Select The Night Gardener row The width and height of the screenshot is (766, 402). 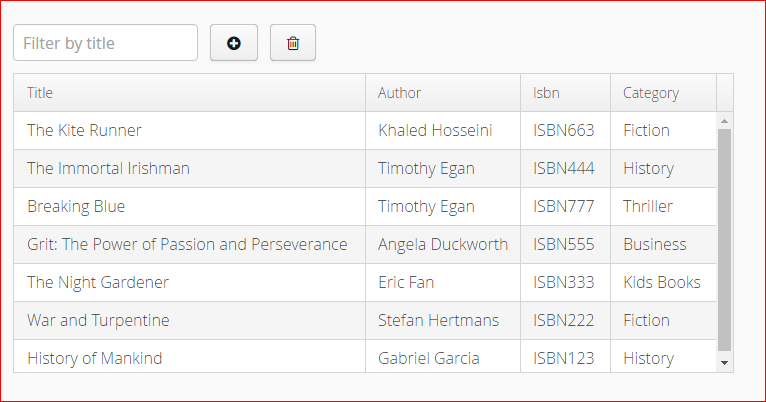pyautogui.click(x=365, y=282)
